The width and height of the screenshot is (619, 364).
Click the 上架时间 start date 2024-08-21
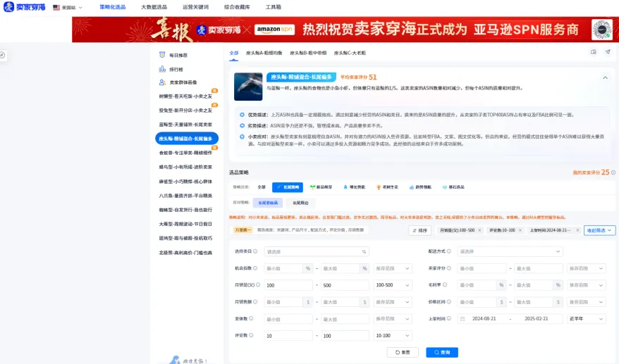pos(484,319)
